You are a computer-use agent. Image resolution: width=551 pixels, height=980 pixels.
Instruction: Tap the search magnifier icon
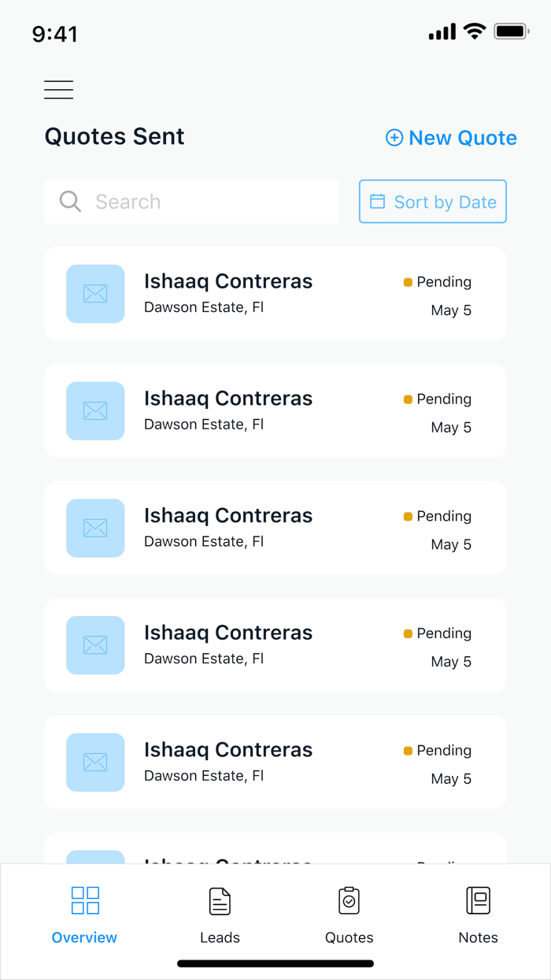(70, 201)
